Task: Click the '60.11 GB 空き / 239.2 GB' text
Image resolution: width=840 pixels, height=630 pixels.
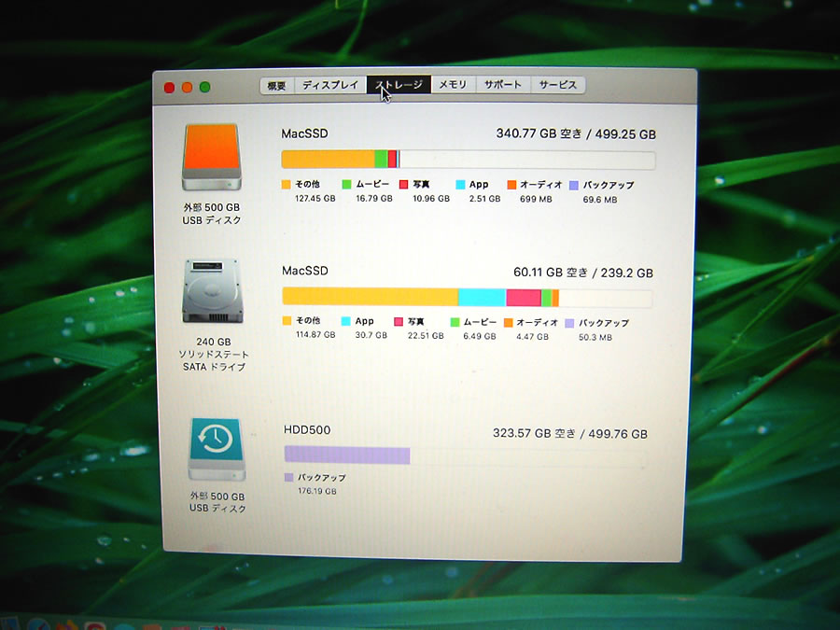Action: point(583,273)
